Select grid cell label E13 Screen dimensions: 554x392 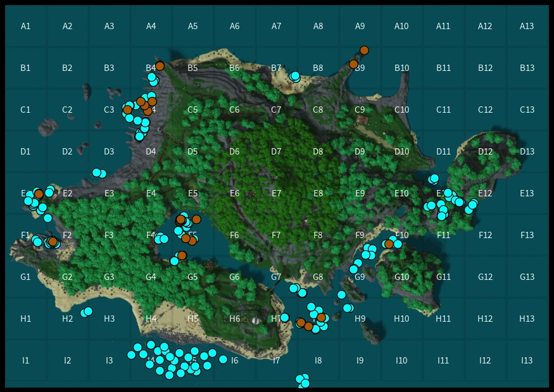pos(526,193)
